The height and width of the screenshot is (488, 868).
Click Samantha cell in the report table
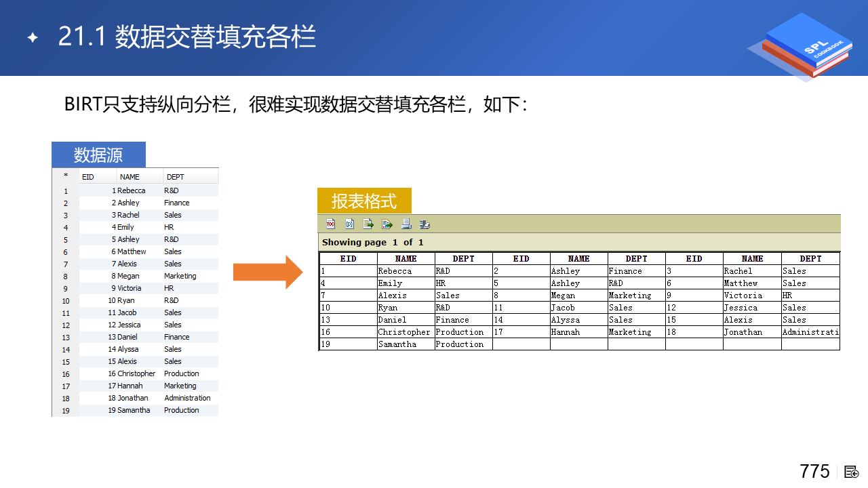coord(406,344)
